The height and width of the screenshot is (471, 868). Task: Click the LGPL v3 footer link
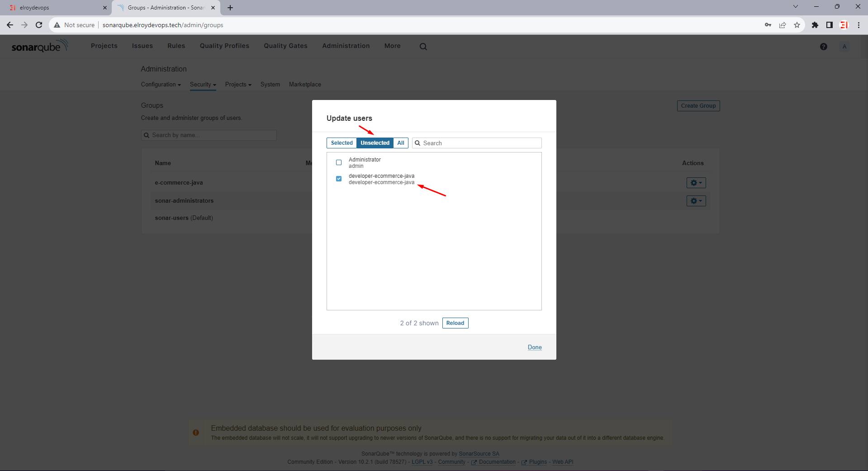pyautogui.click(x=422, y=462)
